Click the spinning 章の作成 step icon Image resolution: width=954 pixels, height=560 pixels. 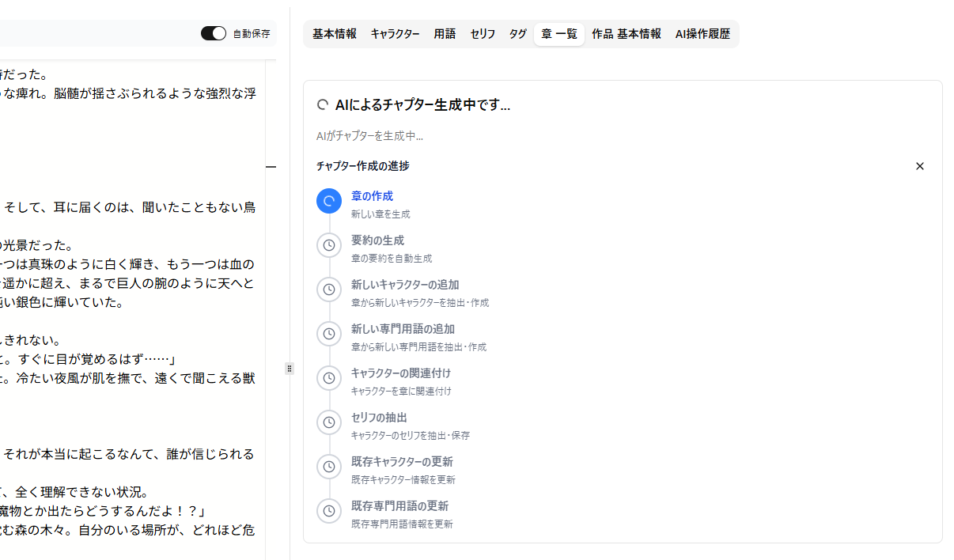(x=329, y=201)
